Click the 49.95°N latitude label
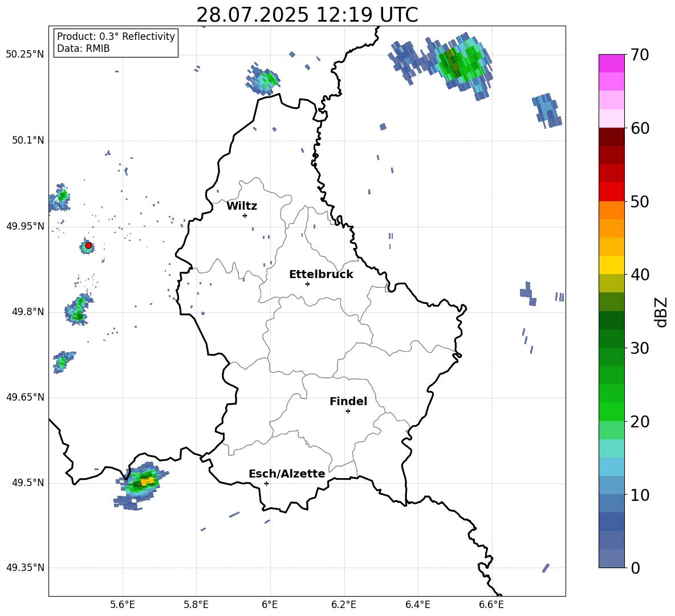675x616 pixels. click(25, 226)
